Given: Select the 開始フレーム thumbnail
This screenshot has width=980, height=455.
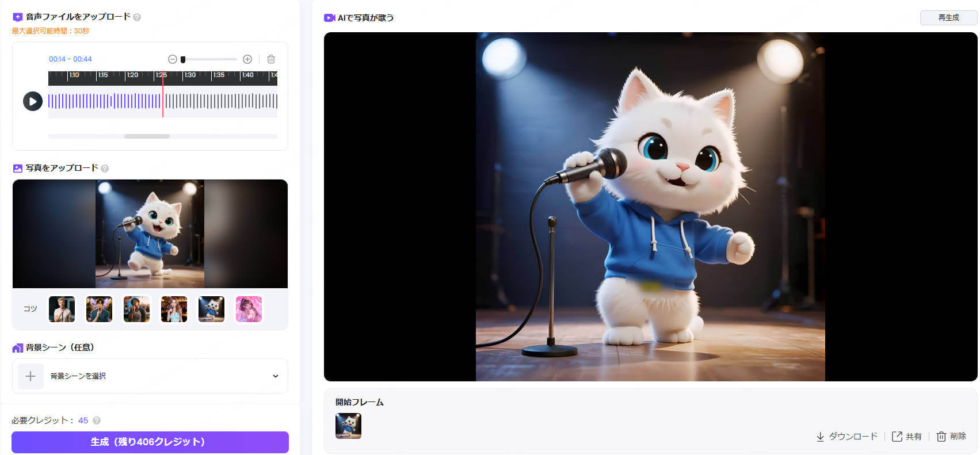Looking at the screenshot, I should 348,426.
